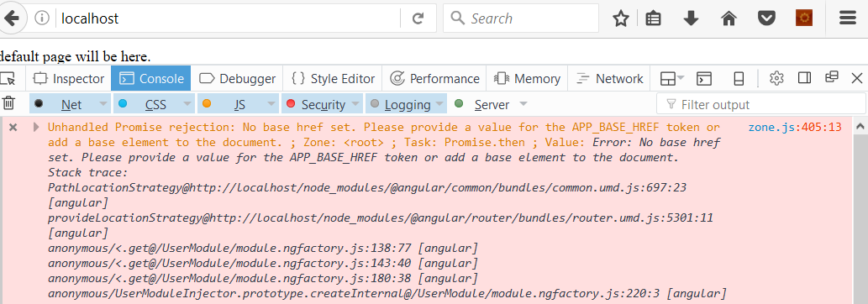The image size is (868, 304).
Task: Open the Server filter dropdown arrow
Action: pos(523,104)
